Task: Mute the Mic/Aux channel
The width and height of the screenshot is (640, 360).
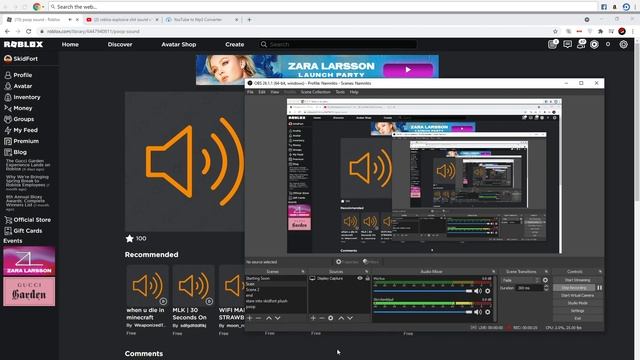Action: [x=478, y=291]
